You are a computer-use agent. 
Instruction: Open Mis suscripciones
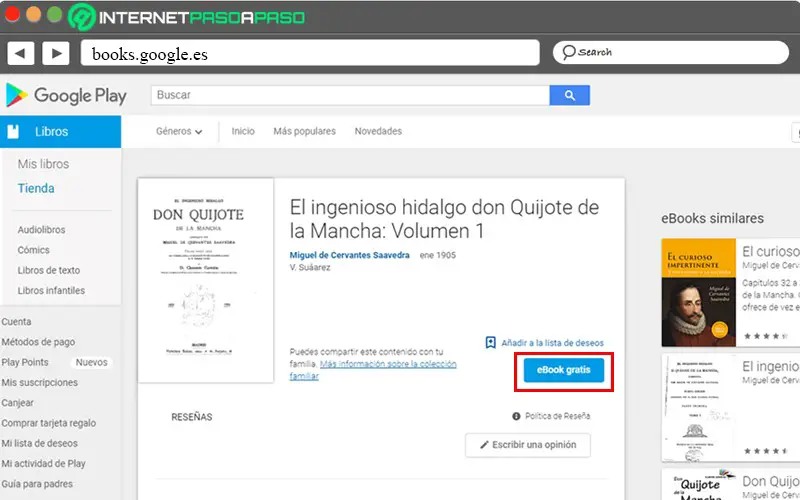point(40,383)
